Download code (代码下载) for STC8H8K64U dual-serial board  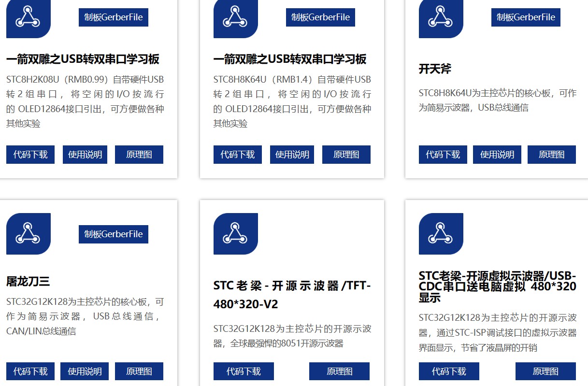pos(238,155)
